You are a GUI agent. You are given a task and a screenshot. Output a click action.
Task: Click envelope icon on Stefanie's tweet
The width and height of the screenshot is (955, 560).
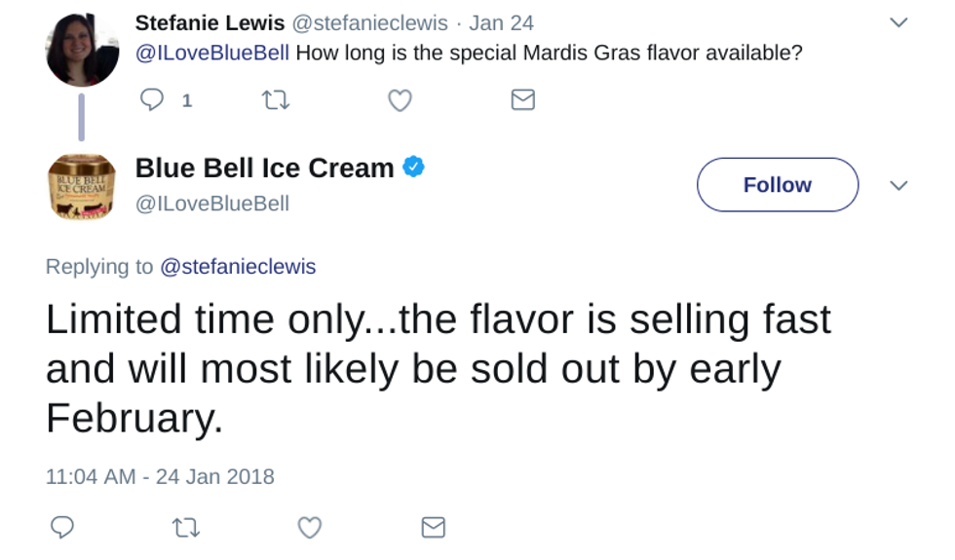[523, 99]
